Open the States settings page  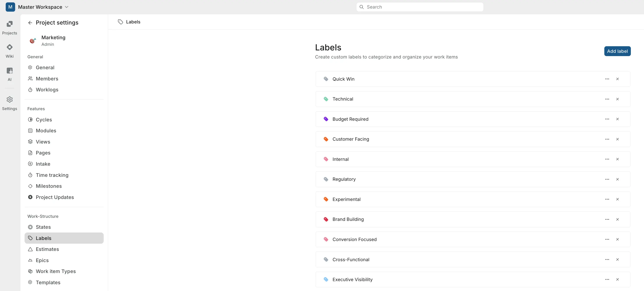click(x=43, y=227)
